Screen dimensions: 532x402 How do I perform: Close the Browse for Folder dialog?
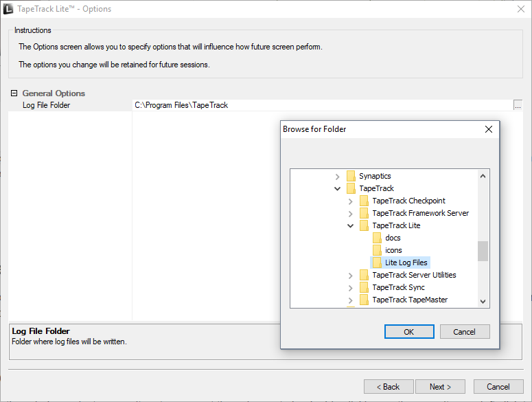pos(489,129)
